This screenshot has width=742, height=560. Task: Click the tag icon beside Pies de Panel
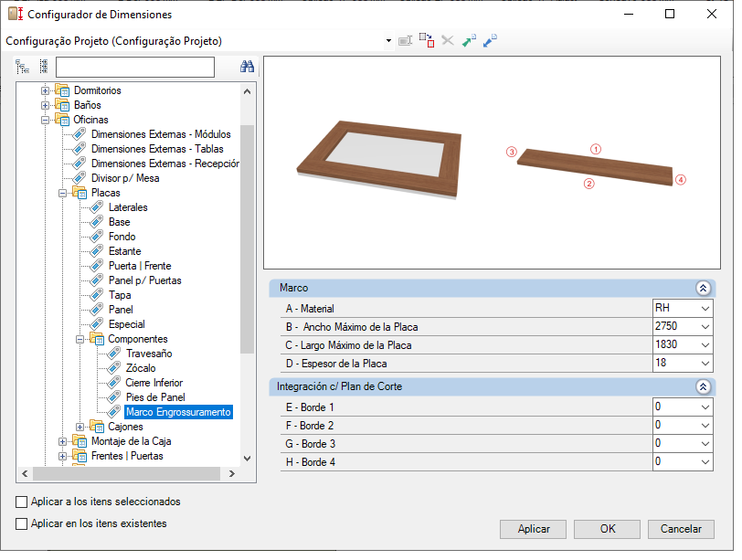[x=114, y=397]
